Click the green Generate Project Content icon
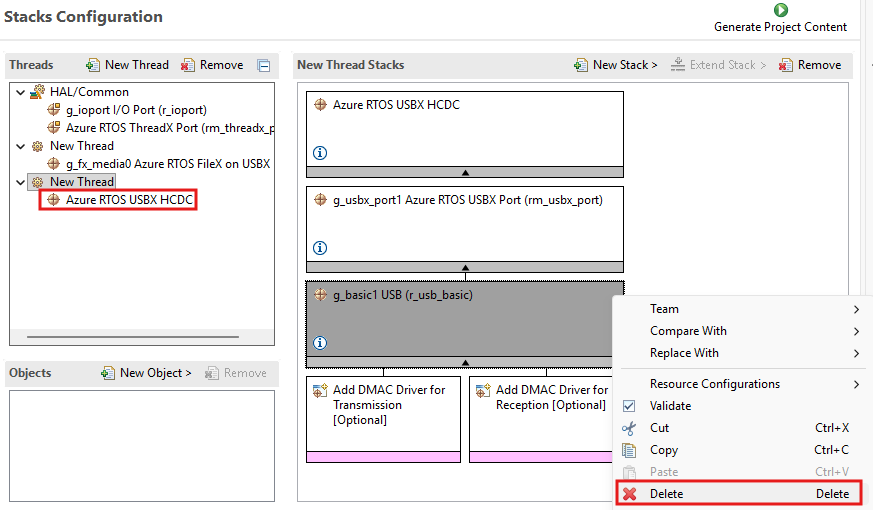 (781, 10)
